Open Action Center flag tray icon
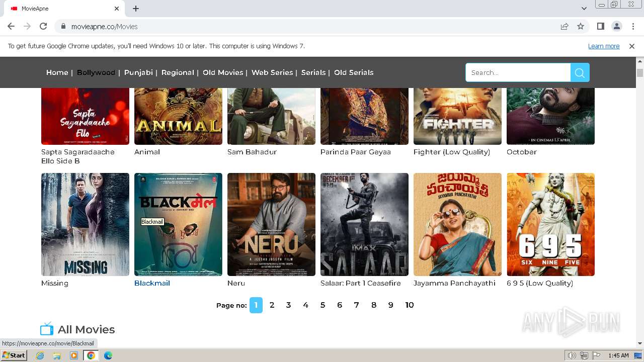 click(596, 355)
